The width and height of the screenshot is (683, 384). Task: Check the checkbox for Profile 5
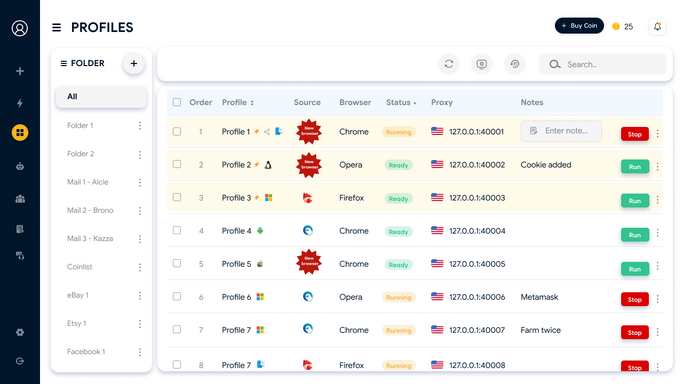[177, 263]
